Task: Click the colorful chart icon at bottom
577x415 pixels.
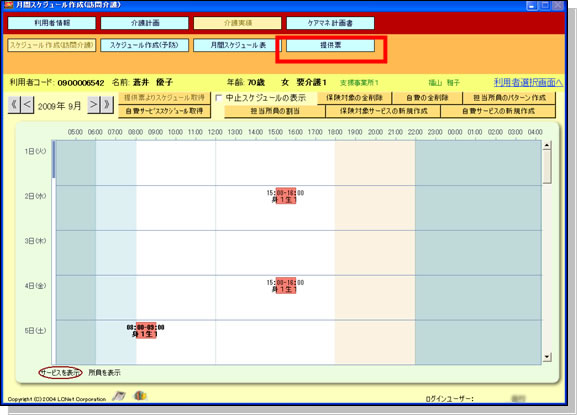Action: [x=140, y=396]
